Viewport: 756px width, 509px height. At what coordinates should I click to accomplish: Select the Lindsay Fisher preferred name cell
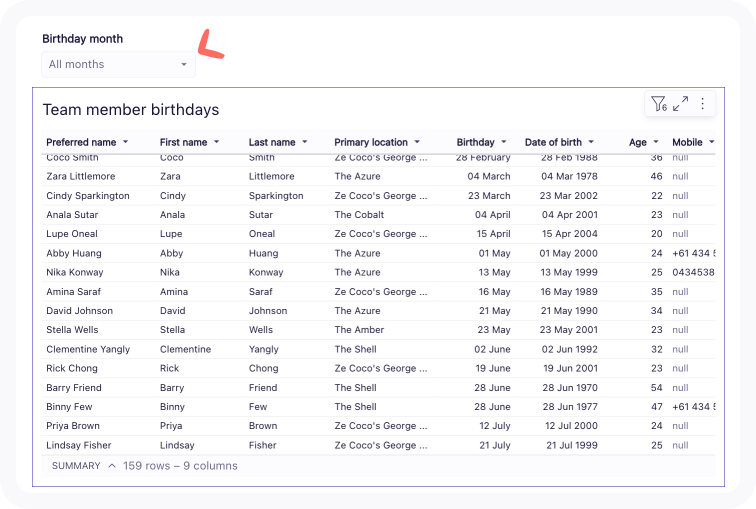(x=79, y=445)
